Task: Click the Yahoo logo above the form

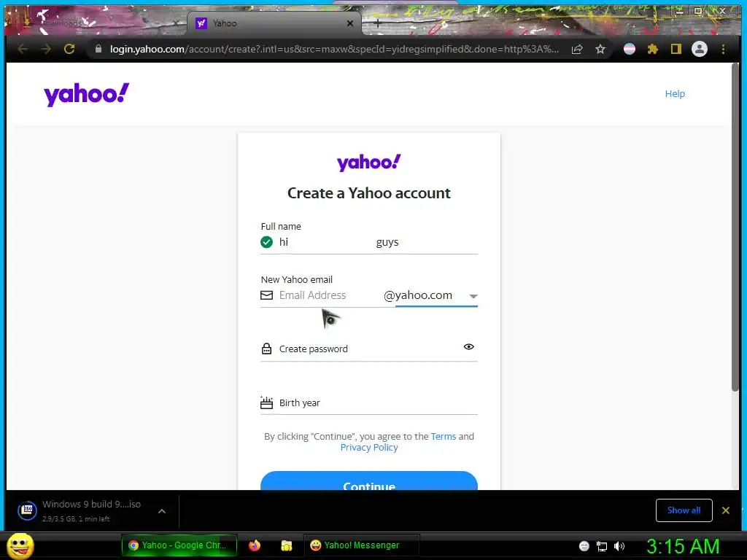Action: (368, 163)
